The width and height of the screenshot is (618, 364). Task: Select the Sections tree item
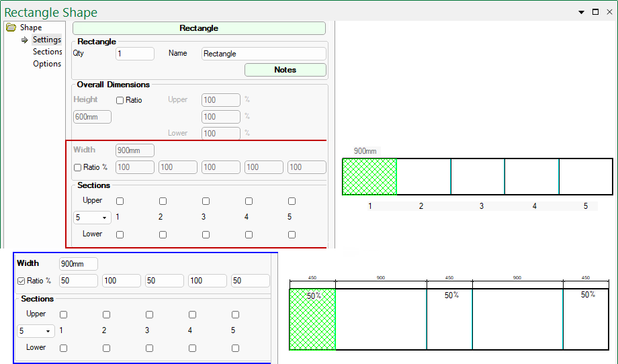point(47,52)
